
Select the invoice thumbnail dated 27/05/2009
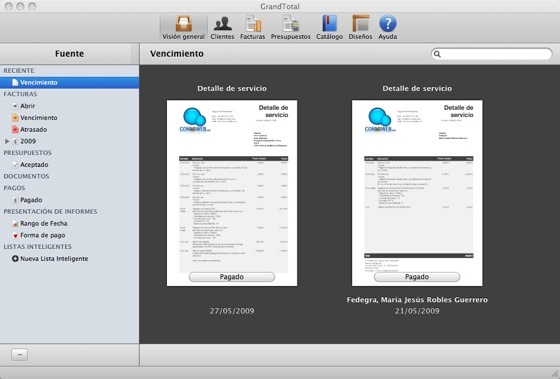232,193
